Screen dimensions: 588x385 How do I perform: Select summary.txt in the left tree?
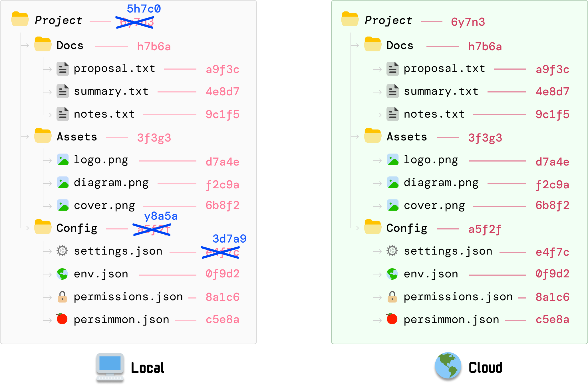tap(111, 92)
